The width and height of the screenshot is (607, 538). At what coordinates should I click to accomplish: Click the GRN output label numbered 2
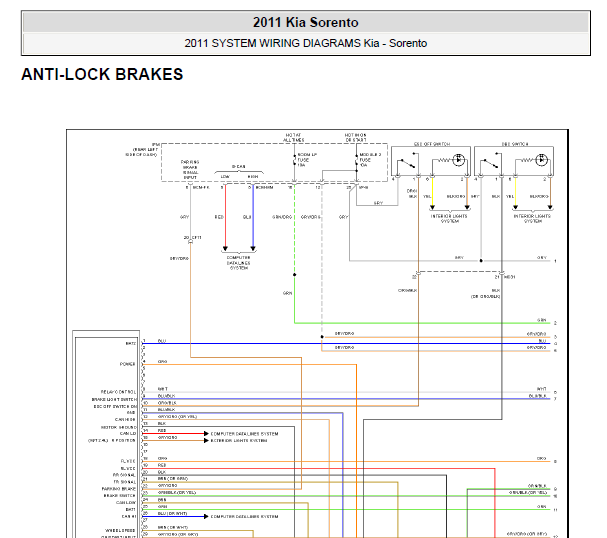pos(542,320)
